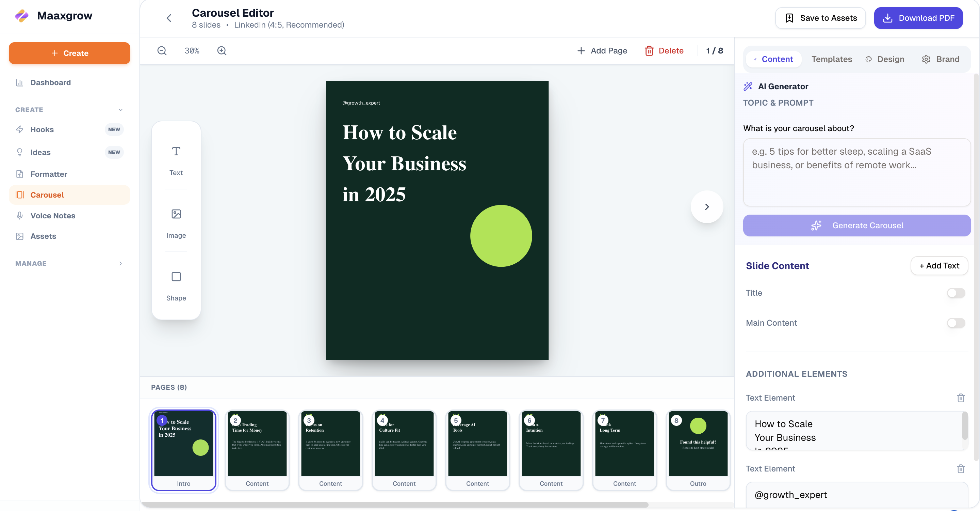Enable the Title toggle switch

(955, 293)
